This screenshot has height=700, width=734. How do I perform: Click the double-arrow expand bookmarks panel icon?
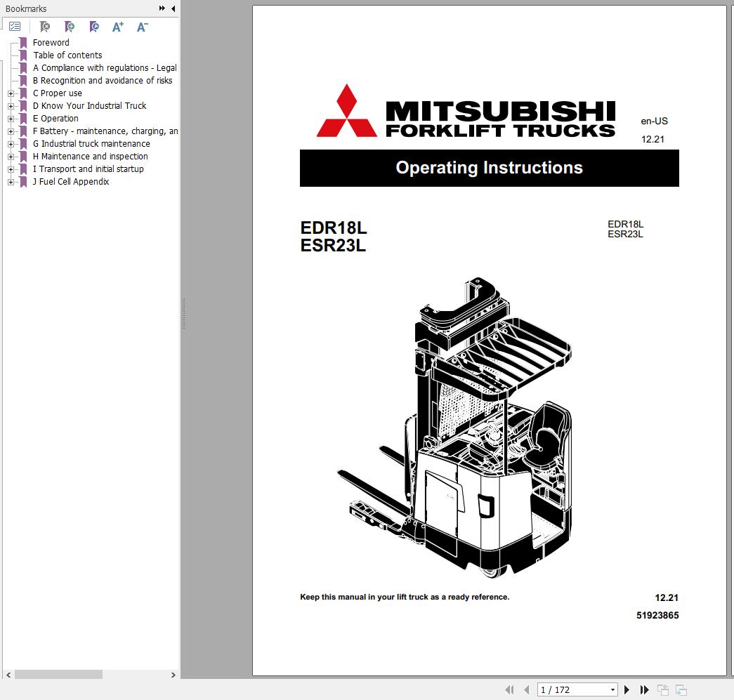point(162,8)
